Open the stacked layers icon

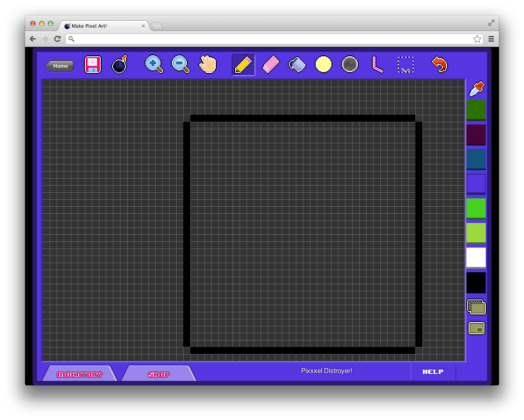click(476, 307)
